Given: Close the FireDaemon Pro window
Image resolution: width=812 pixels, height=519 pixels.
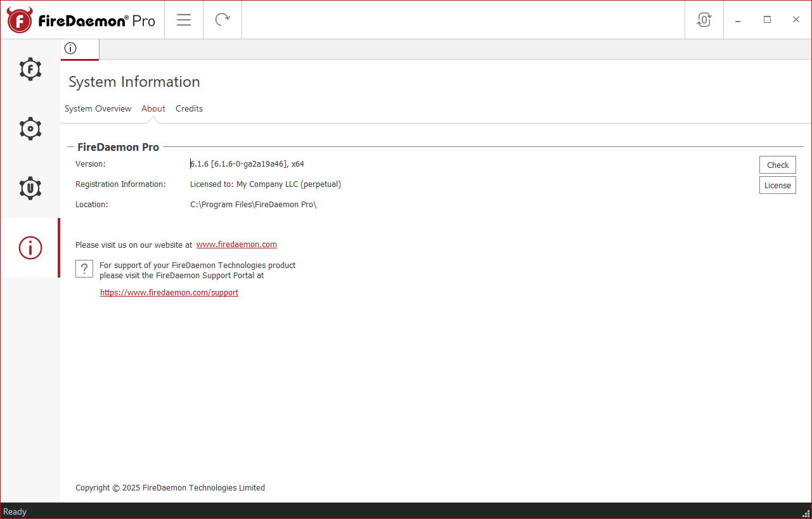Looking at the screenshot, I should 796,20.
